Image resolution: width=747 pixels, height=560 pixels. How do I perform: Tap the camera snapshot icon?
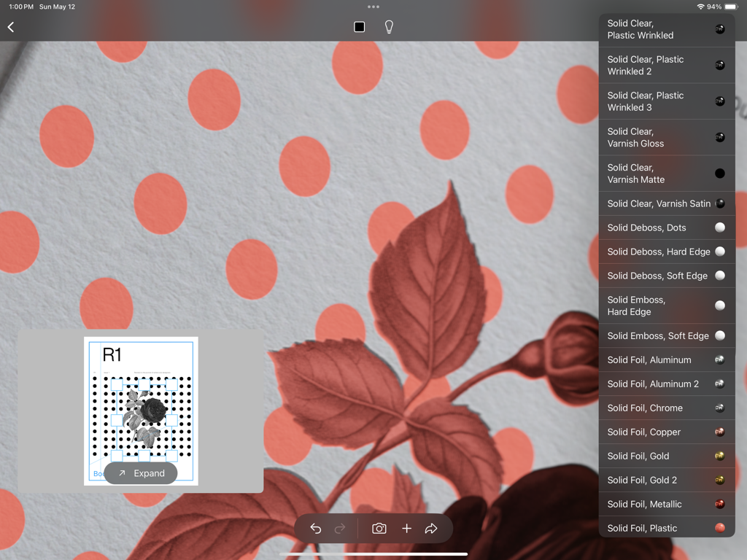pos(379,529)
